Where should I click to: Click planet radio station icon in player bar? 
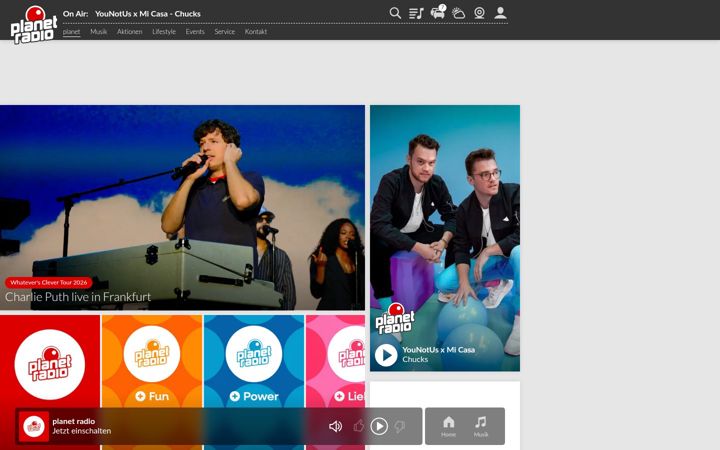click(34, 427)
